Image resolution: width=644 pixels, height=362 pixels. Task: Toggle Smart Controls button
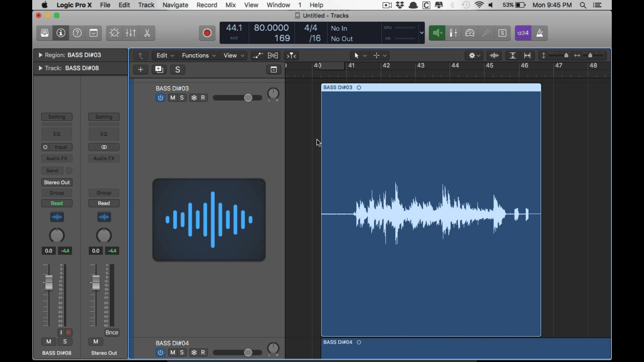click(x=114, y=33)
